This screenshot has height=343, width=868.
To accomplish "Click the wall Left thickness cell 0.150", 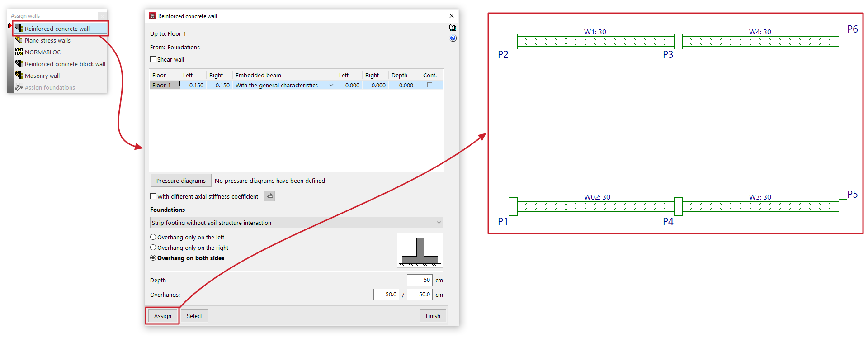I will point(193,85).
